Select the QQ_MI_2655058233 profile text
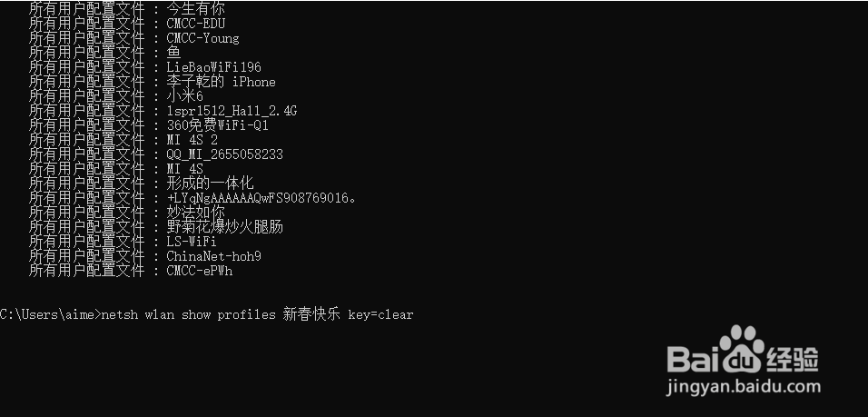Viewport: 868px width, 417px height. (224, 154)
